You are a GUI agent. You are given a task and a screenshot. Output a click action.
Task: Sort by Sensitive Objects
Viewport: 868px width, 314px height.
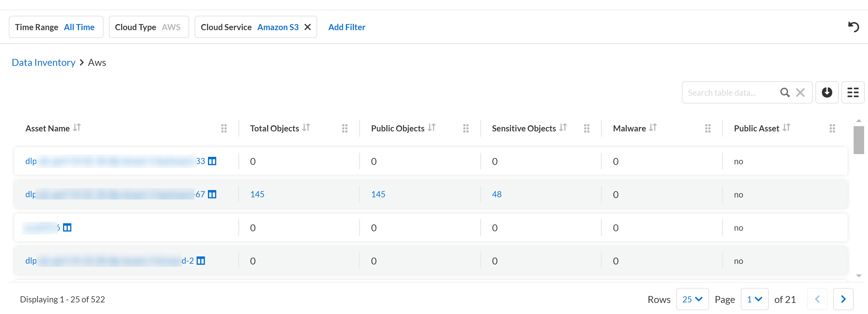(563, 128)
